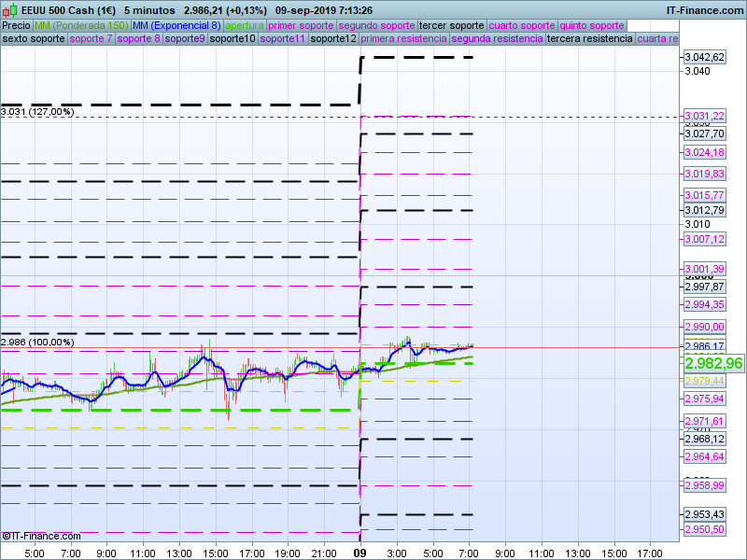Toggle the tercer soporte legend label

[452, 25]
